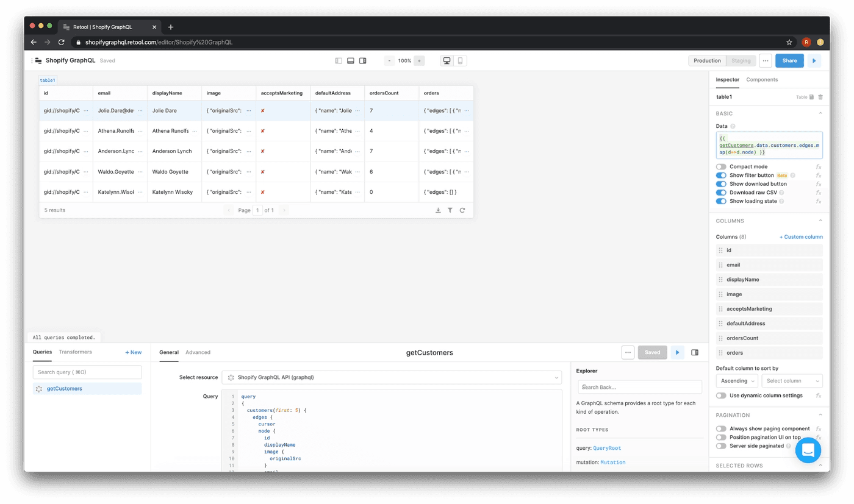
Task: Bookmark the page with star icon
Action: (x=789, y=42)
